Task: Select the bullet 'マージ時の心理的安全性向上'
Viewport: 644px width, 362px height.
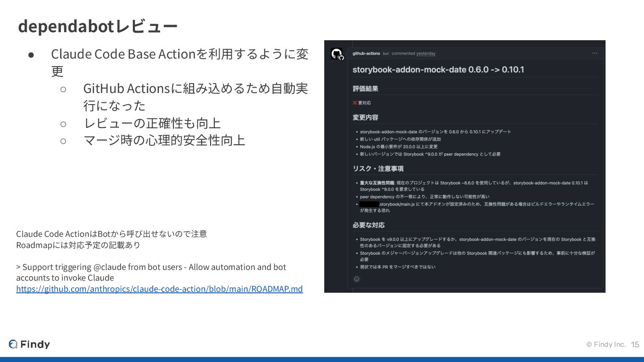Action: click(164, 140)
